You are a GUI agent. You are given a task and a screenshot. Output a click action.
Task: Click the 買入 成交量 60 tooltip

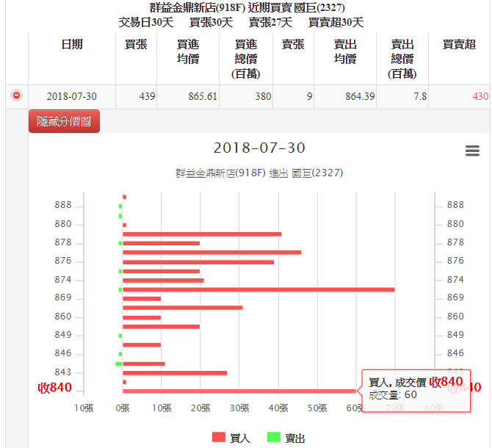point(415,389)
